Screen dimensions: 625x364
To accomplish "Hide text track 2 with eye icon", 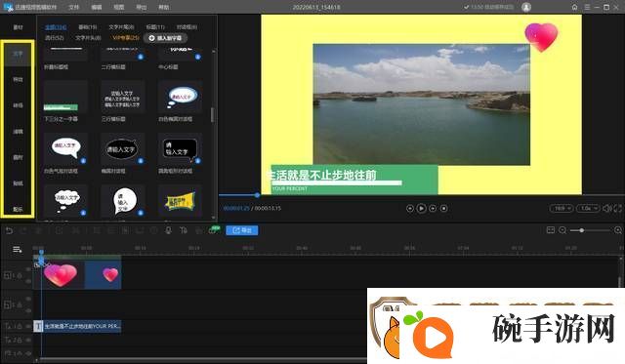I will 28,340.
